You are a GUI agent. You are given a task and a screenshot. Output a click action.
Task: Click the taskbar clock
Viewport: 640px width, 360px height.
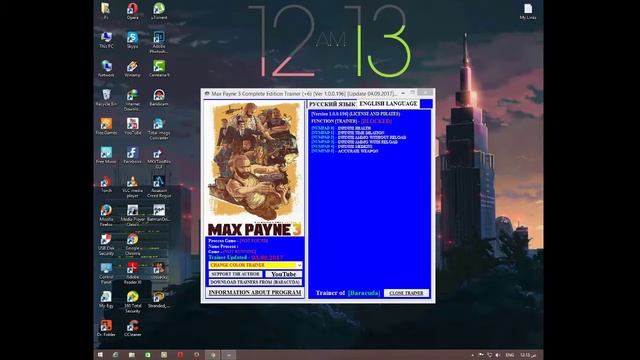coord(528,355)
